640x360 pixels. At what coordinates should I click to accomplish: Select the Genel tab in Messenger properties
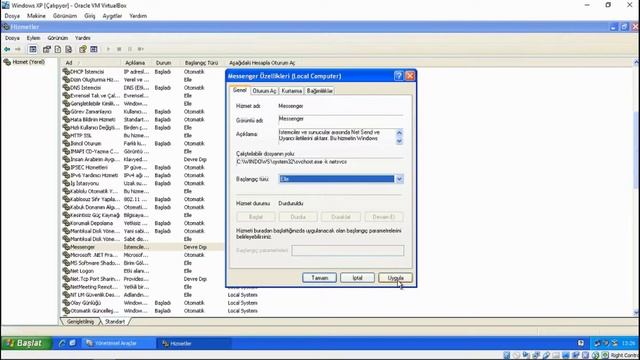coord(240,90)
